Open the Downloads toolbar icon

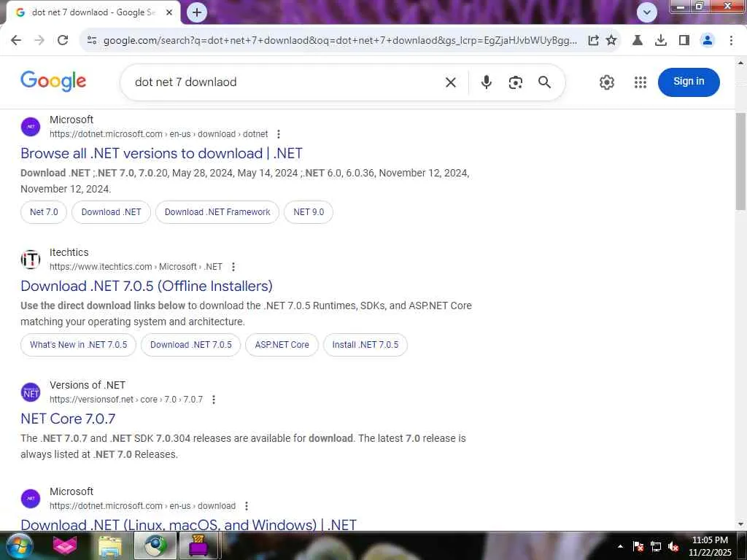(x=660, y=41)
